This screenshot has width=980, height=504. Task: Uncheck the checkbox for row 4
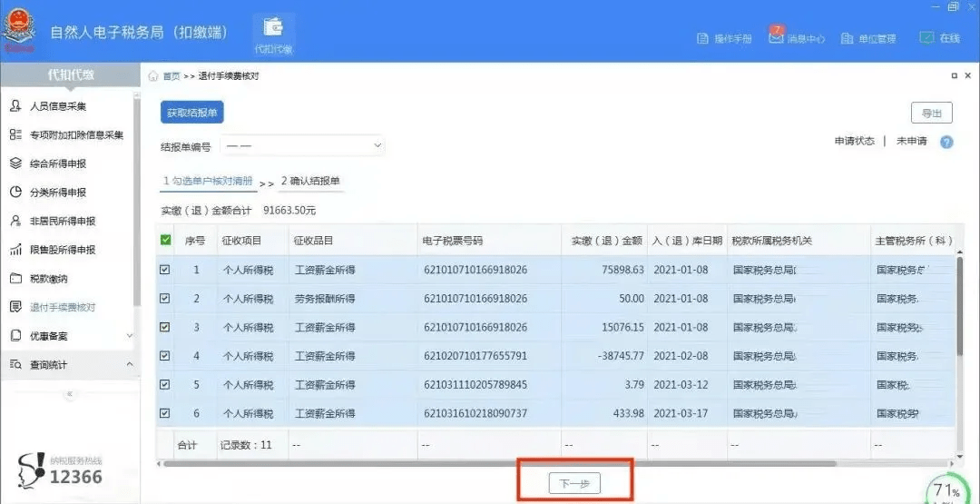[165, 356]
